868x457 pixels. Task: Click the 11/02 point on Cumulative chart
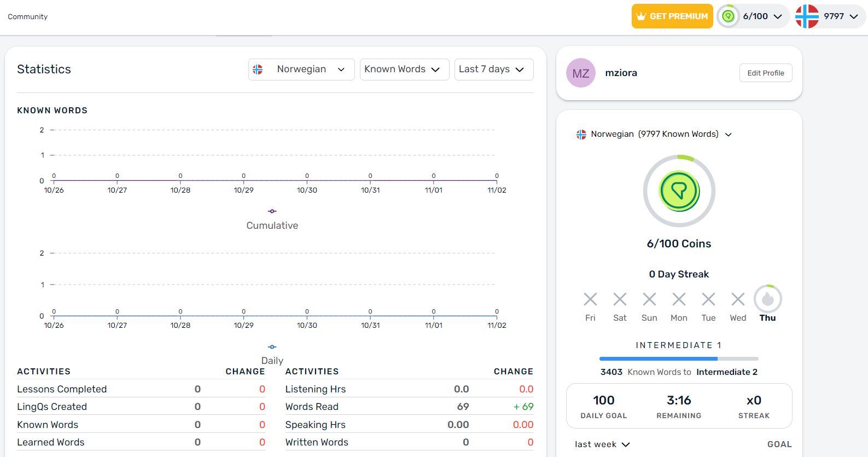[497, 181]
